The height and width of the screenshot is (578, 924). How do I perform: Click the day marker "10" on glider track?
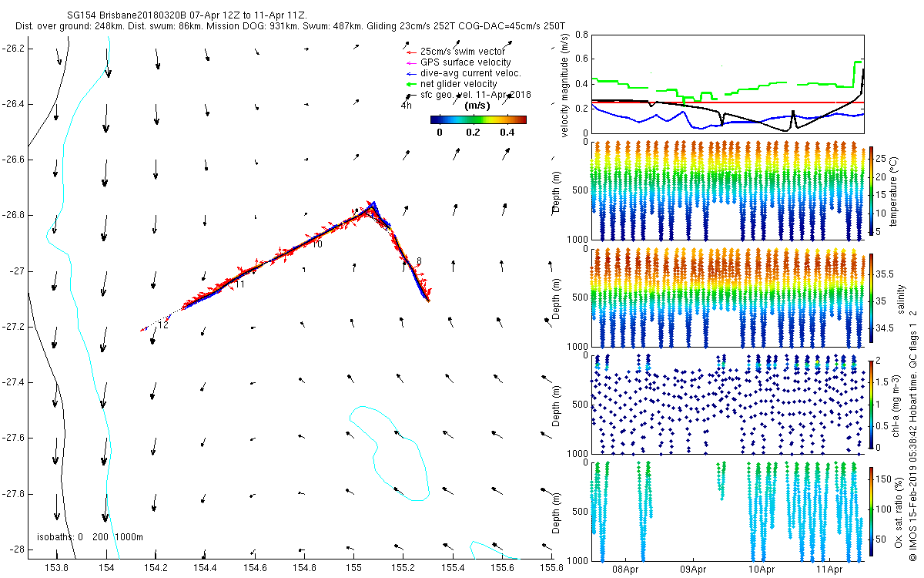pyautogui.click(x=316, y=244)
